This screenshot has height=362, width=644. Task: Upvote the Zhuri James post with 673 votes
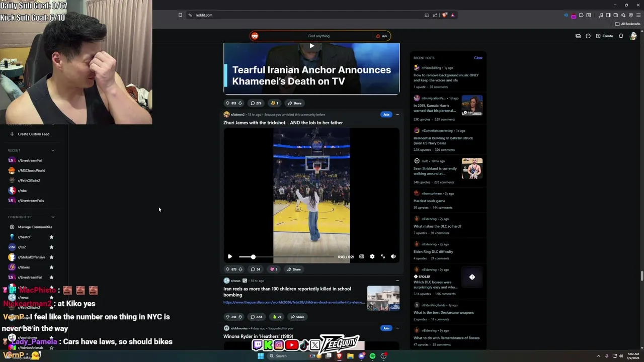(x=227, y=269)
